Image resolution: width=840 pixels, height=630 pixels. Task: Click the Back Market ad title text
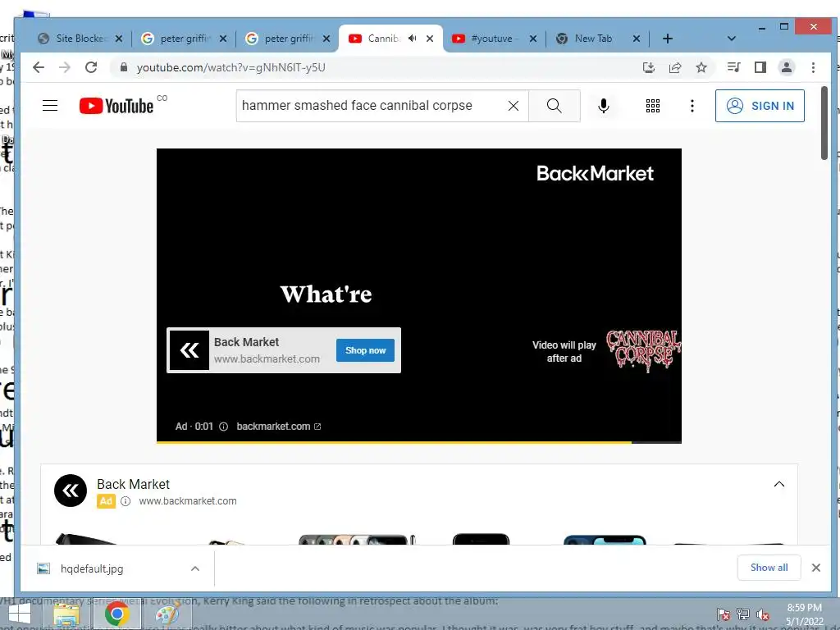pos(134,484)
